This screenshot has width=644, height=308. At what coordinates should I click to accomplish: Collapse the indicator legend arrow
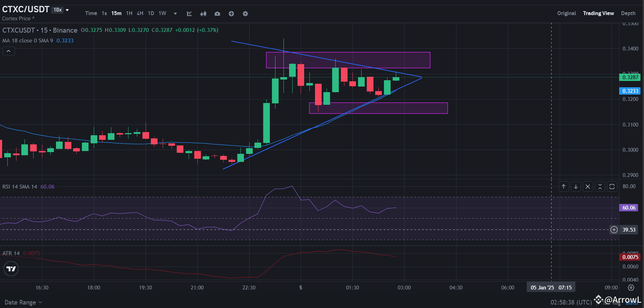tap(9, 51)
